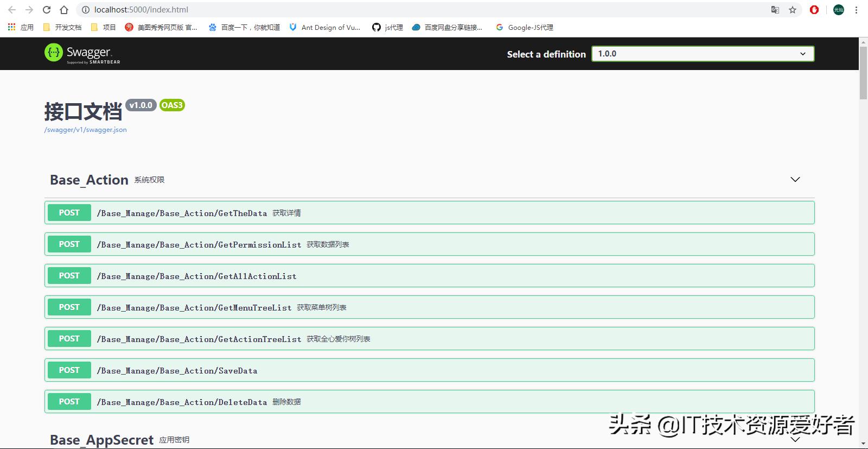The height and width of the screenshot is (449, 868).
Task: Open the 开发文档 bookmark folder
Action: 62,27
